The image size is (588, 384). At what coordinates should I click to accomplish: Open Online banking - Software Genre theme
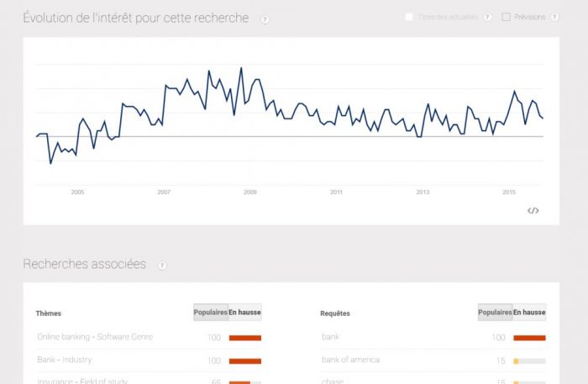pos(95,337)
